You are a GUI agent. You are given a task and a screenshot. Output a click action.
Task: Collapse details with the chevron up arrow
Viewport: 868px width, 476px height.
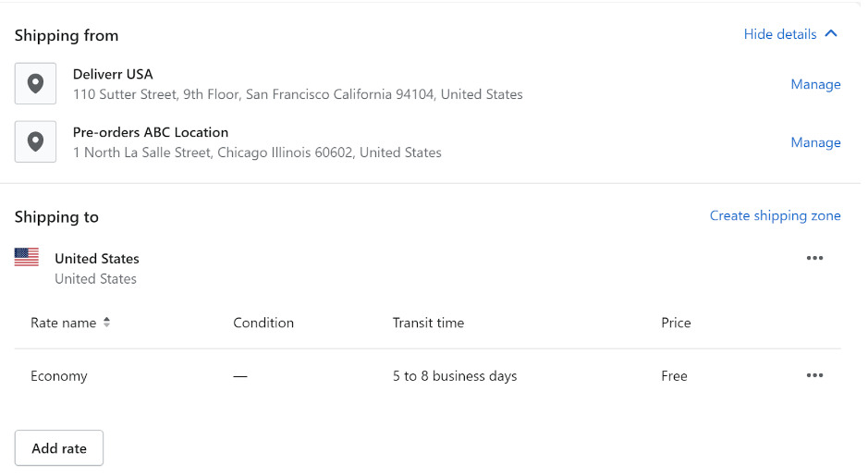(x=831, y=34)
